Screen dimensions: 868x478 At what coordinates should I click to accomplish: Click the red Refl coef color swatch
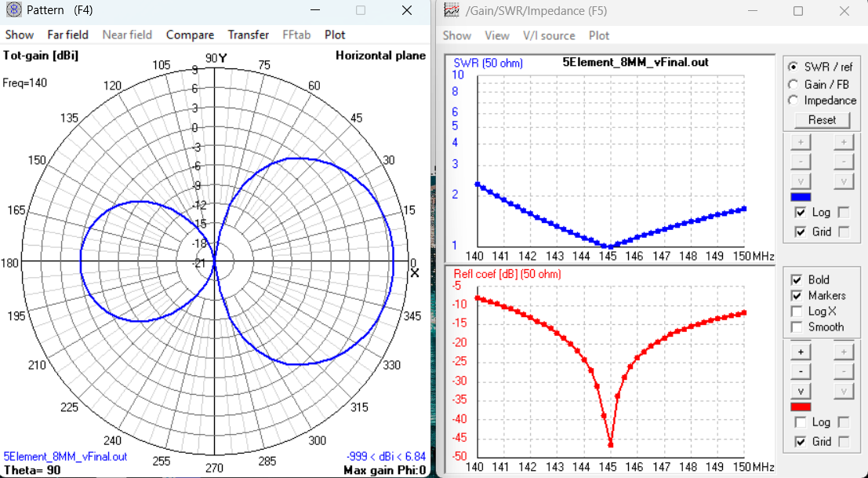(x=800, y=407)
